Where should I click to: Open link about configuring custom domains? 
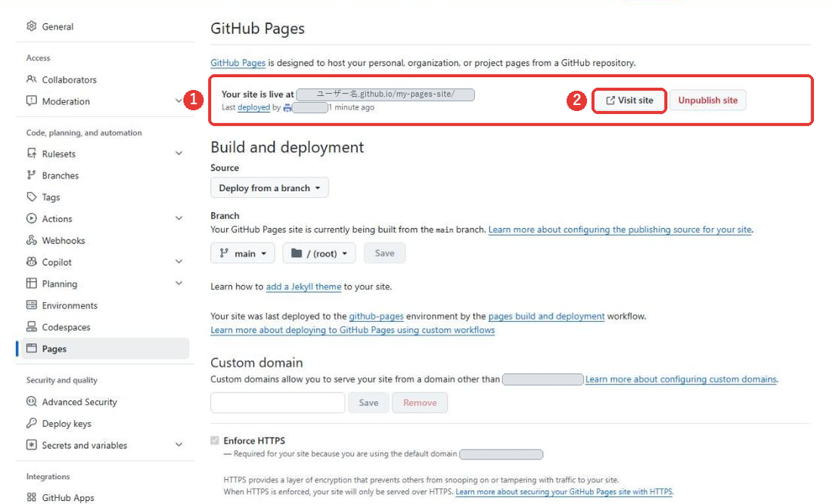pos(681,379)
